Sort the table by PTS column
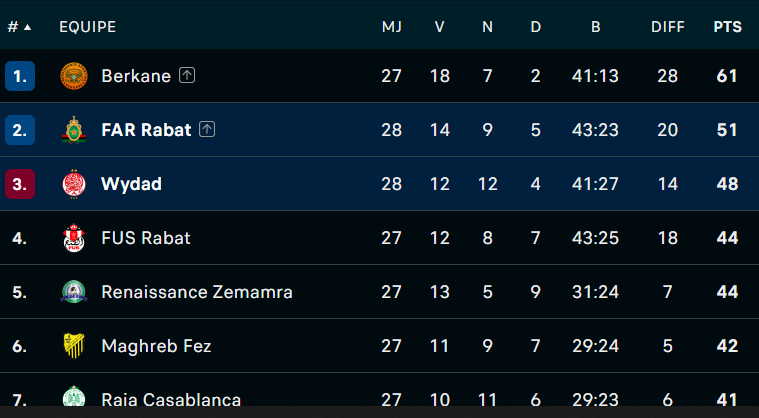The image size is (759, 418). pyautogui.click(x=728, y=27)
